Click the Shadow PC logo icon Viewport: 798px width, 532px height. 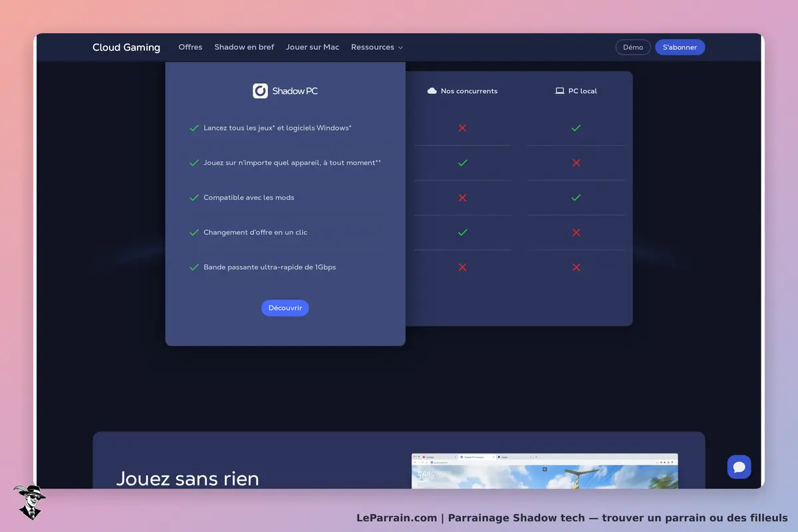(x=260, y=91)
